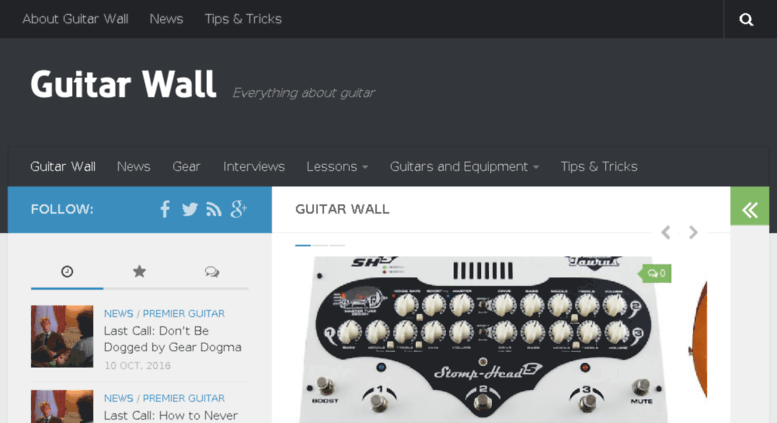Expand the Lessons dropdown menu
777x423 pixels.
point(337,167)
